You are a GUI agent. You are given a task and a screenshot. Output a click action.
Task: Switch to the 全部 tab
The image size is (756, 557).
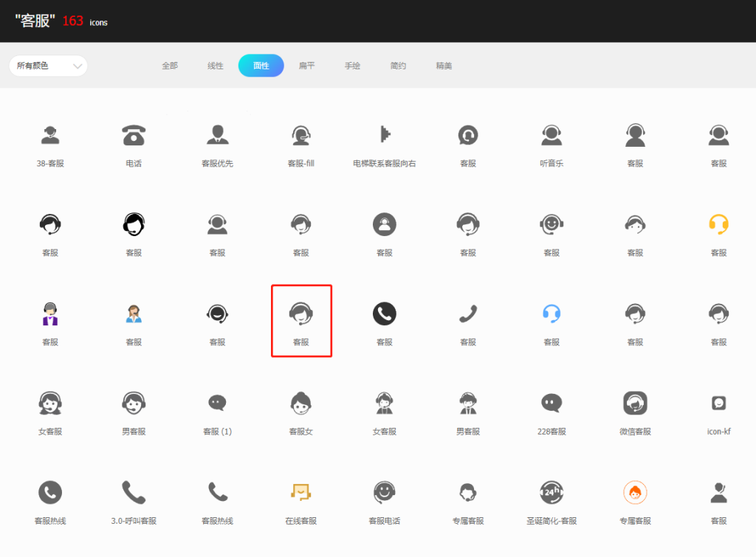[x=170, y=66]
